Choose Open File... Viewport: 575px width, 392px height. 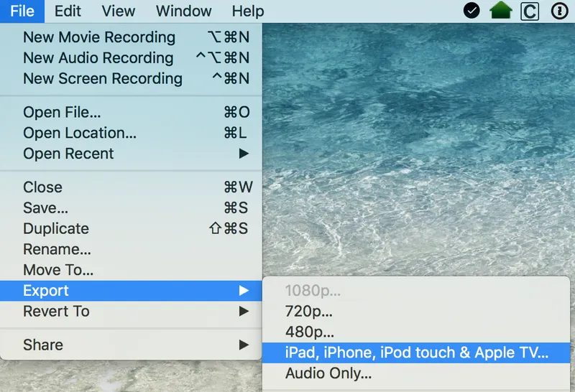(131, 112)
